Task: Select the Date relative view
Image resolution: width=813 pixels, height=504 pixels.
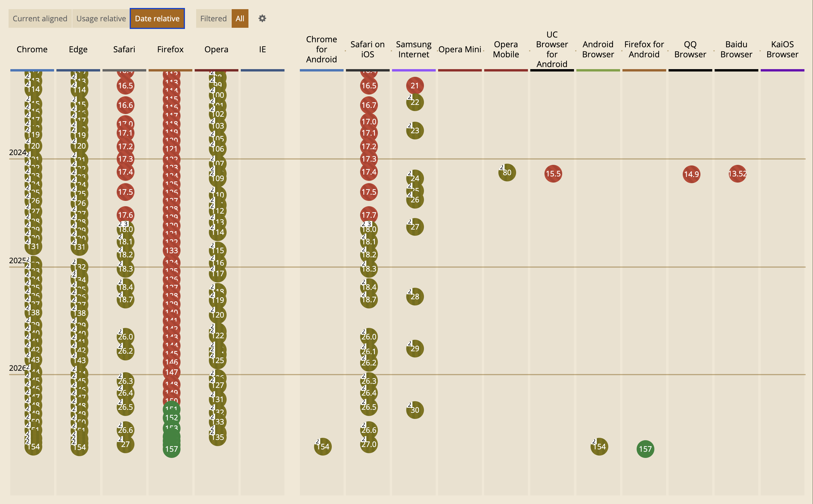Action: click(157, 18)
